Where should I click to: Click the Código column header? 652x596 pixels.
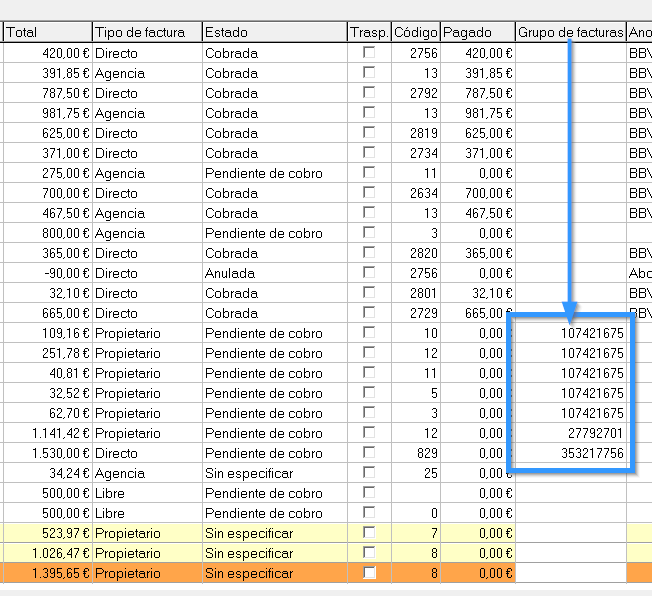(x=415, y=33)
